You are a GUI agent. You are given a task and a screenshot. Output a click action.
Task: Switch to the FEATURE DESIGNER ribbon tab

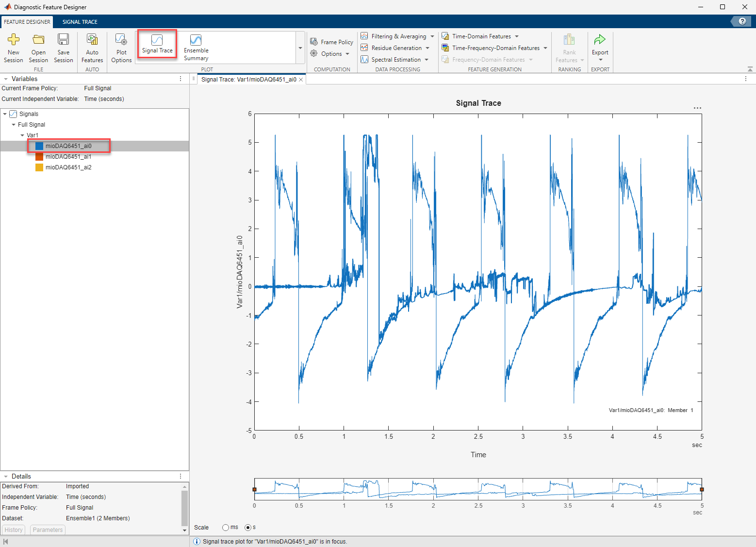coord(27,22)
